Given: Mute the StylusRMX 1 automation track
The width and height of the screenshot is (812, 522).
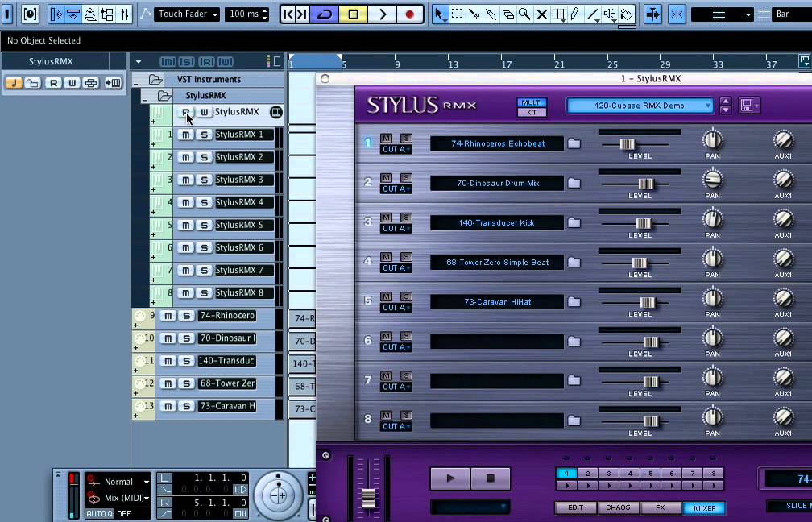Looking at the screenshot, I should coord(185,135).
